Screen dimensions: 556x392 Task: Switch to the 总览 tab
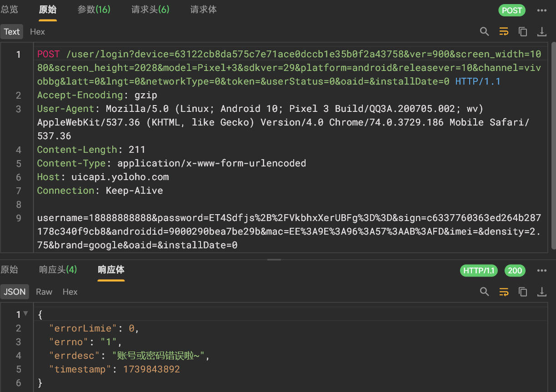point(10,10)
